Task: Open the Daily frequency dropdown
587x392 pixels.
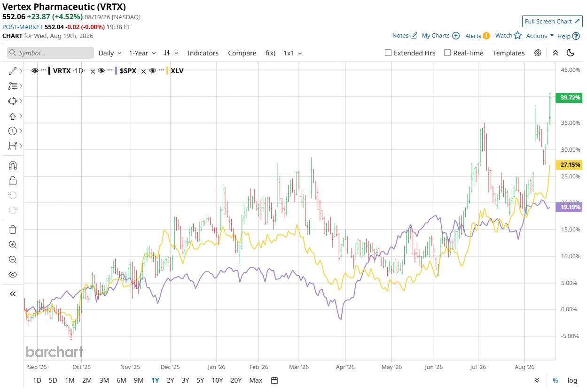Action: pos(110,53)
